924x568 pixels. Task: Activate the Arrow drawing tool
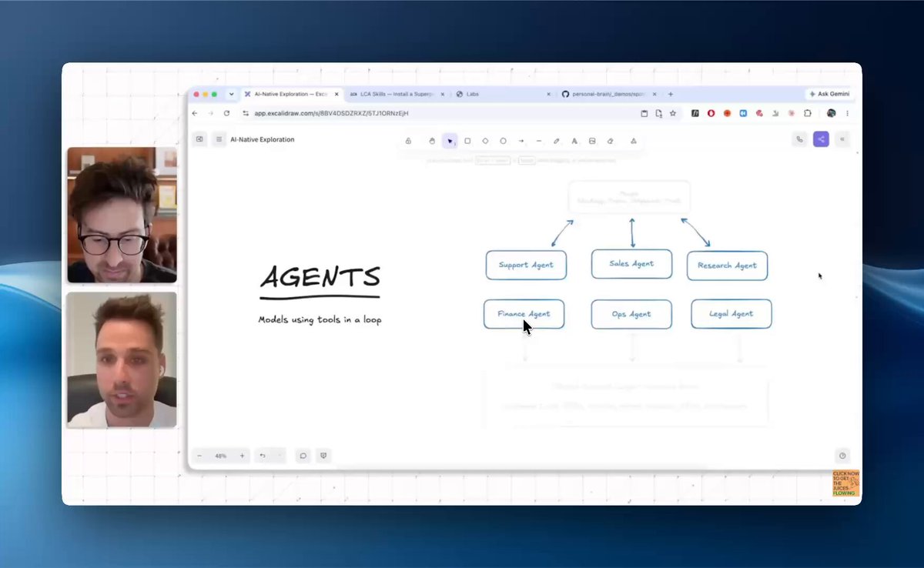(x=521, y=141)
